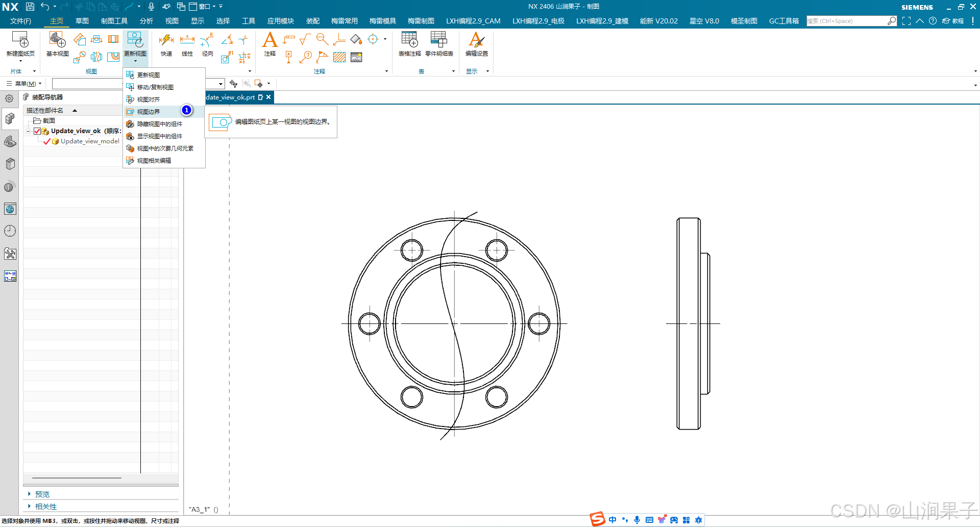Image resolution: width=980 pixels, height=527 pixels.
Task: Open the Reuse Library book sidebar icon
Action: [10, 164]
